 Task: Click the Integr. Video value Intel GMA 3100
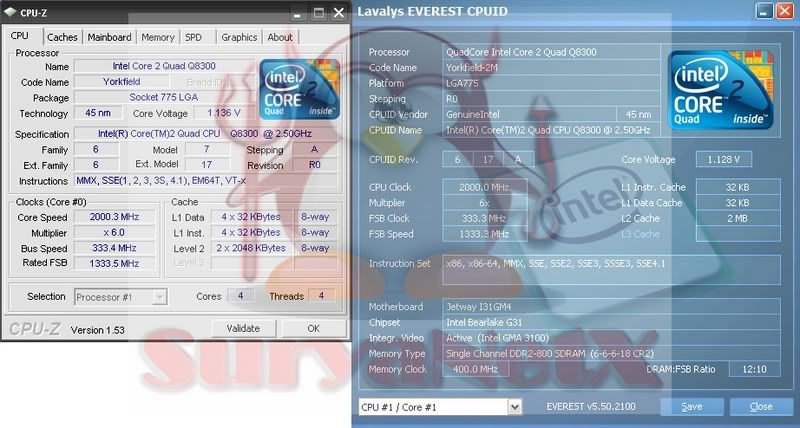611,338
